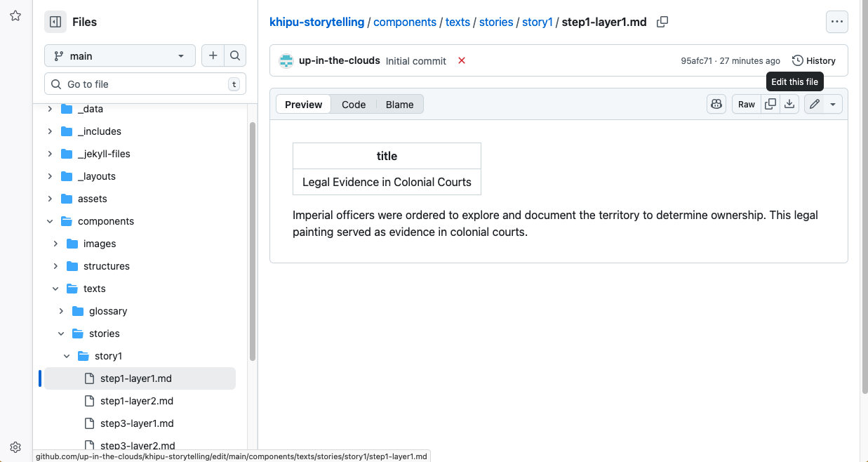View commit History for this file
Image resolution: width=868 pixels, height=462 pixels.
point(813,60)
